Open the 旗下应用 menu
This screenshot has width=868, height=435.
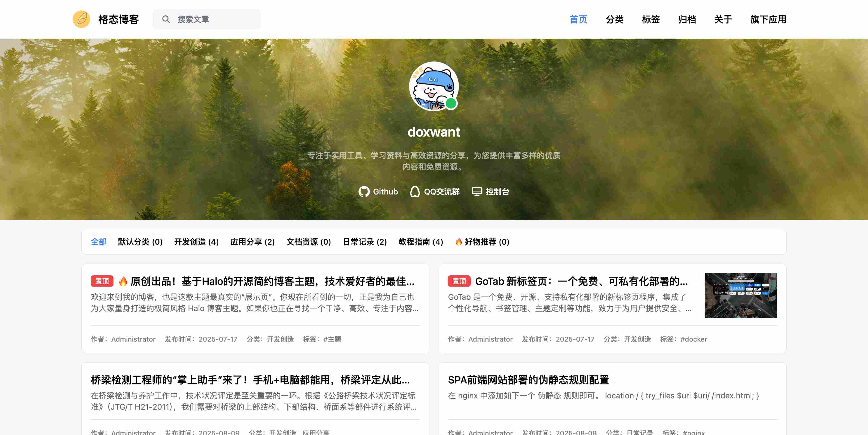coord(768,19)
